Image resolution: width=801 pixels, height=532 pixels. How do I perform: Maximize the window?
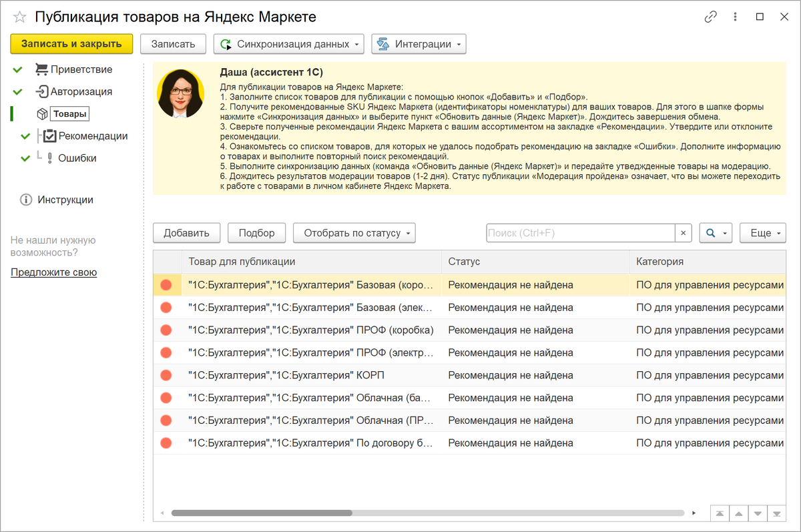tap(760, 17)
